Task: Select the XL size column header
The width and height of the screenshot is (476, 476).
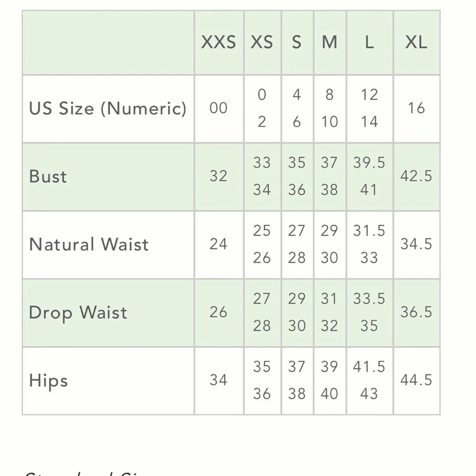Action: click(416, 42)
